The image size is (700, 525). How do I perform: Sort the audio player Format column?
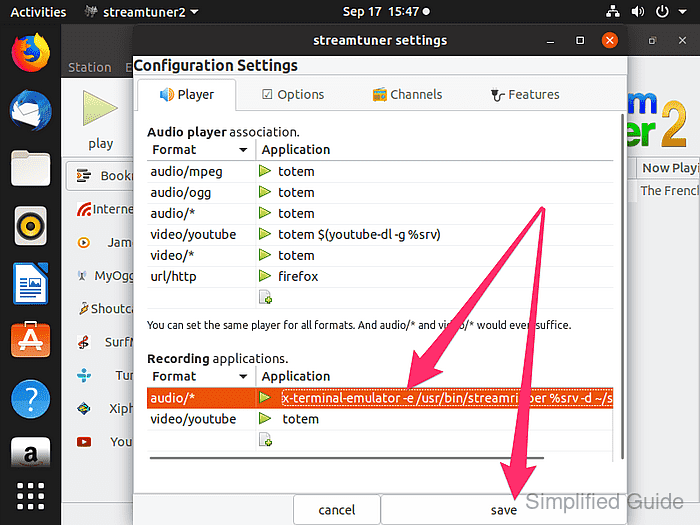click(201, 150)
